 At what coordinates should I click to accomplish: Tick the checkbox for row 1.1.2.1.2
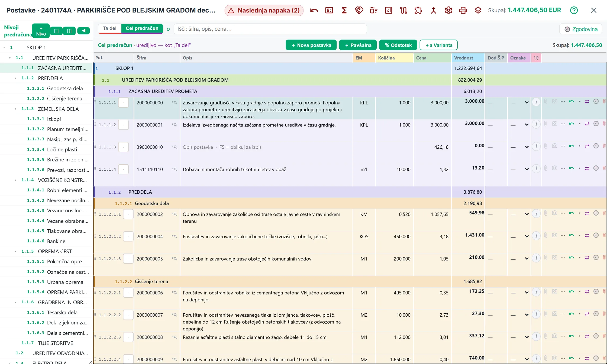click(x=128, y=236)
